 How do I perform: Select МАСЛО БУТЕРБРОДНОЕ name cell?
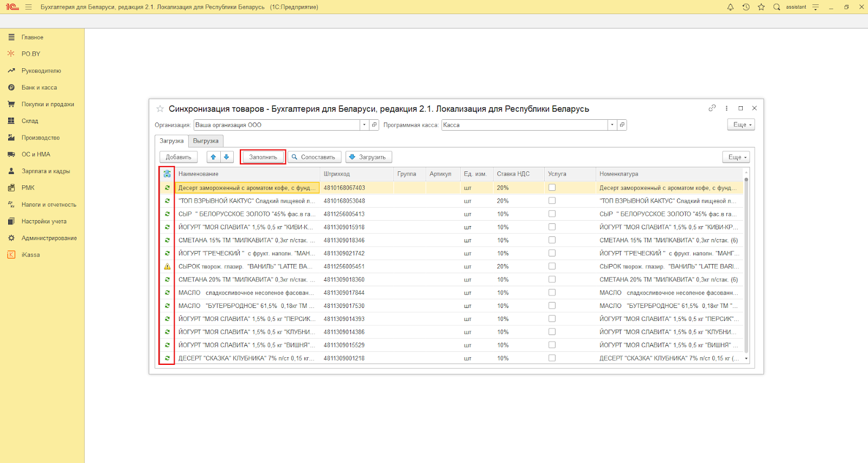(247, 306)
